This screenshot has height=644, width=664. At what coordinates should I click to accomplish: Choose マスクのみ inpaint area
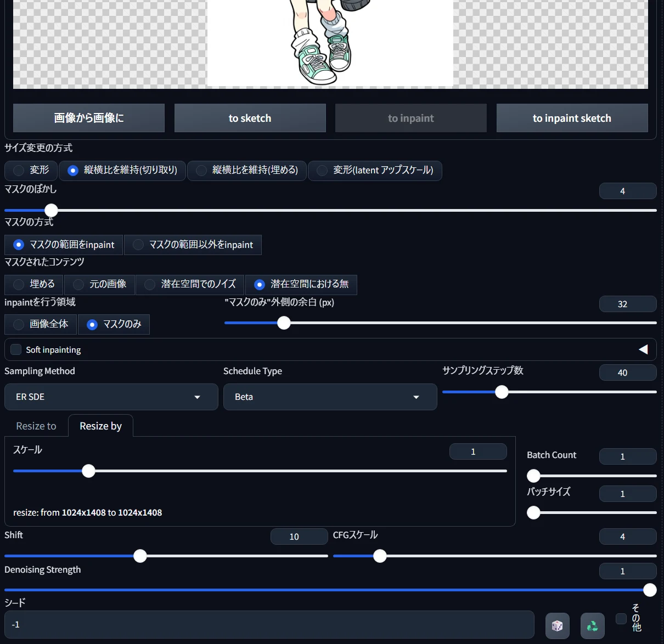click(114, 324)
